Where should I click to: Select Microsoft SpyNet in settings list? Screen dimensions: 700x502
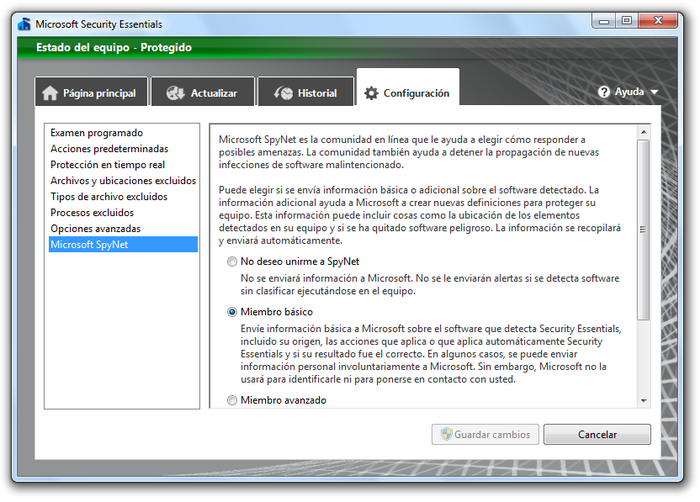(x=123, y=244)
